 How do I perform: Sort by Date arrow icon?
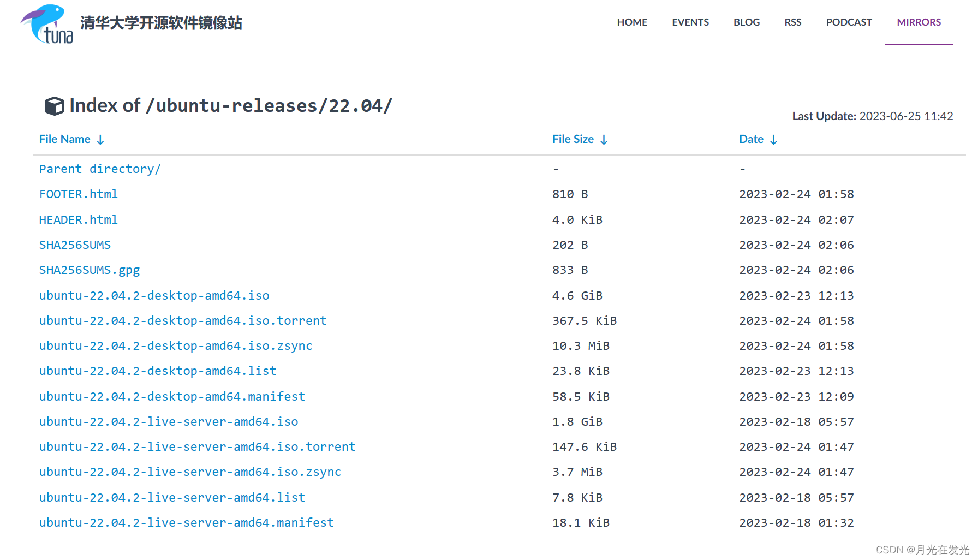point(773,140)
